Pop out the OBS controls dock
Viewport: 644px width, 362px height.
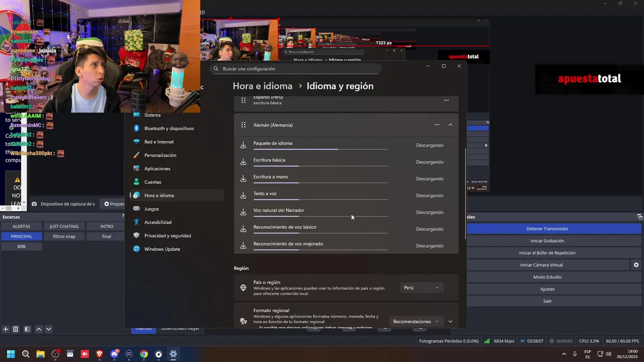639,217
